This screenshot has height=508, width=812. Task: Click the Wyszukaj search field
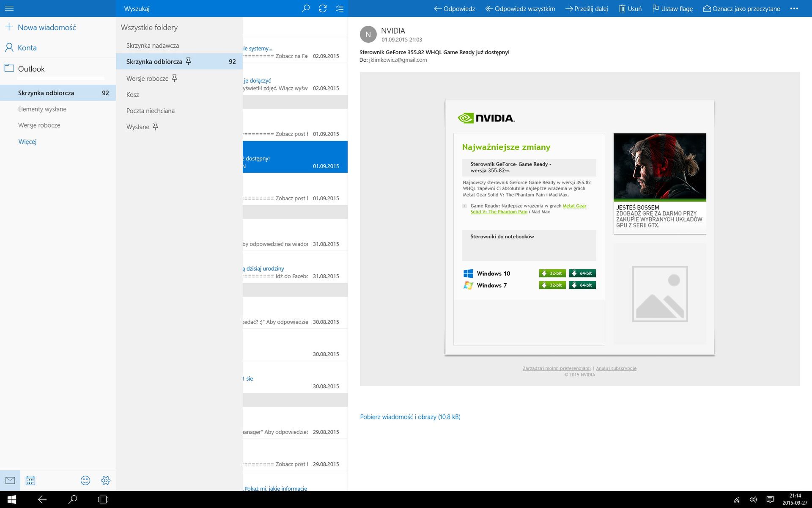(x=207, y=8)
